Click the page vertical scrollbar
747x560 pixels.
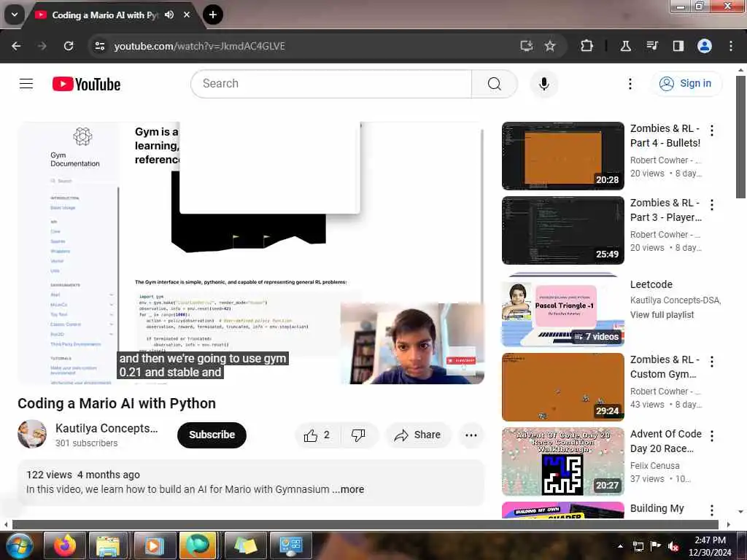pos(740,136)
